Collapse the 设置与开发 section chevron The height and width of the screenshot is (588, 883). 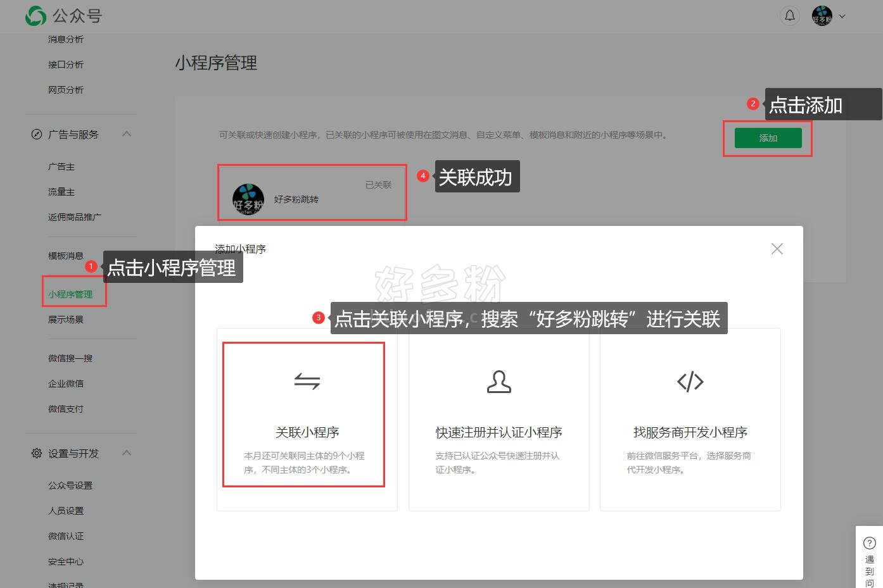click(127, 453)
